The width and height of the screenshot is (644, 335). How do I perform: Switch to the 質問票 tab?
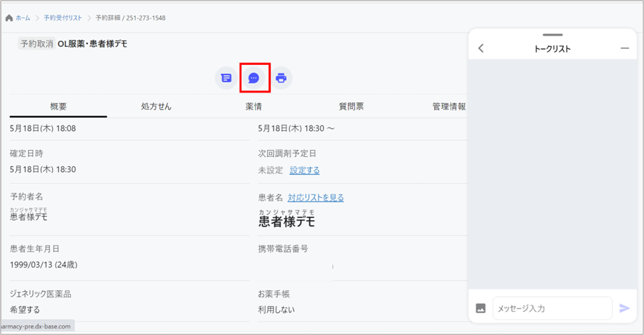(352, 106)
